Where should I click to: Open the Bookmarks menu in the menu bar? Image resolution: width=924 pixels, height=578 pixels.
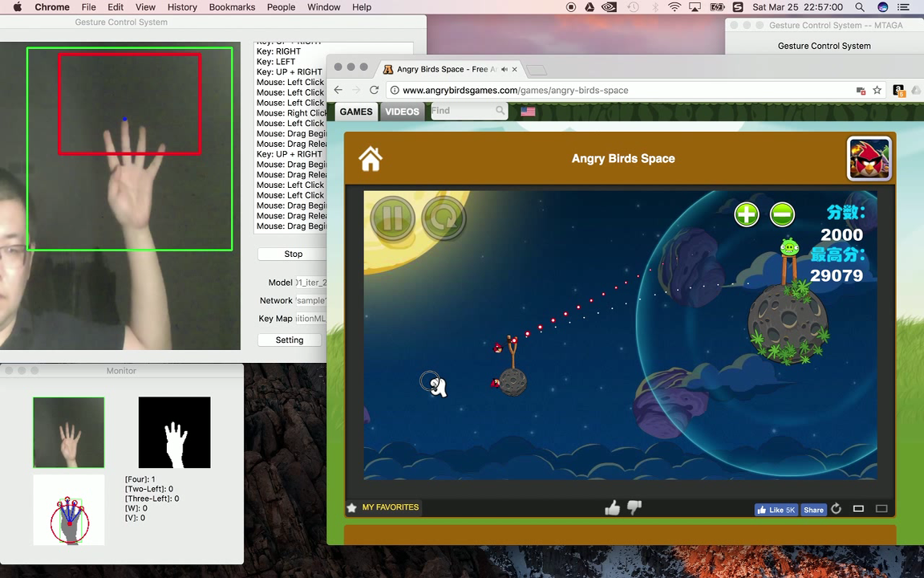[x=232, y=7]
